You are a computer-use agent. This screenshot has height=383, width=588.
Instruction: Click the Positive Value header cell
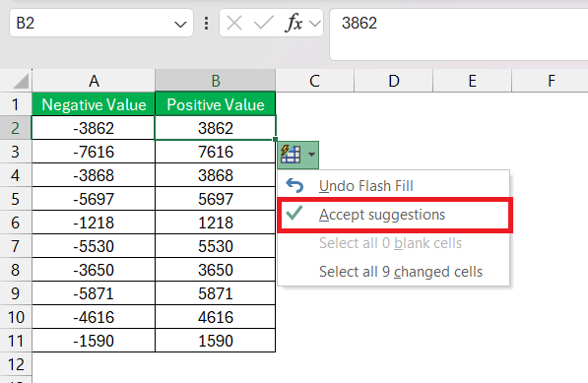click(216, 104)
